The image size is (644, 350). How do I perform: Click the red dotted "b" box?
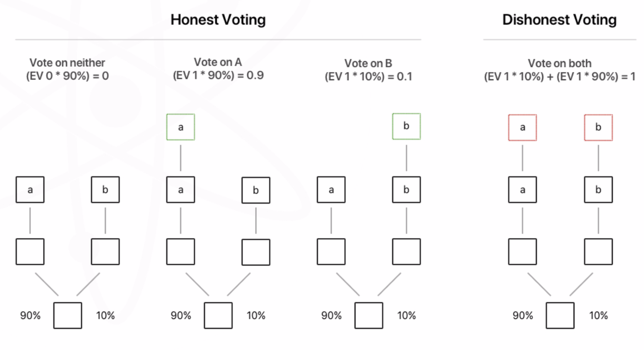(598, 127)
